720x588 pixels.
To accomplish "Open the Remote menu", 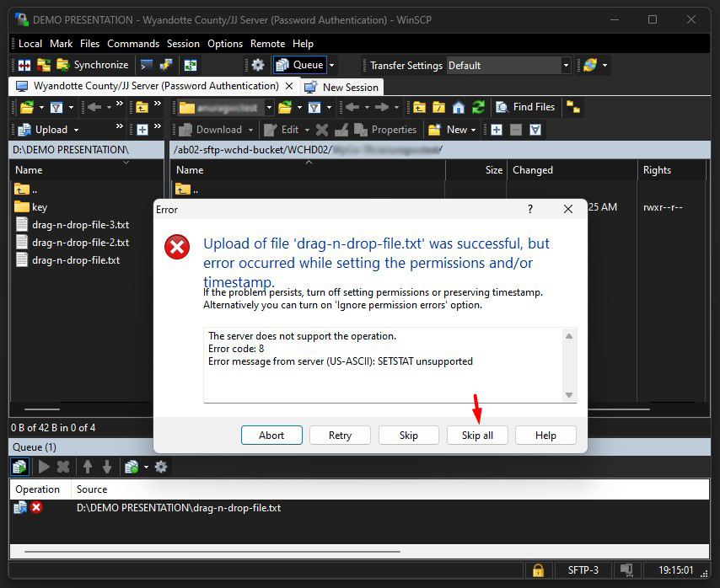I will pos(268,44).
